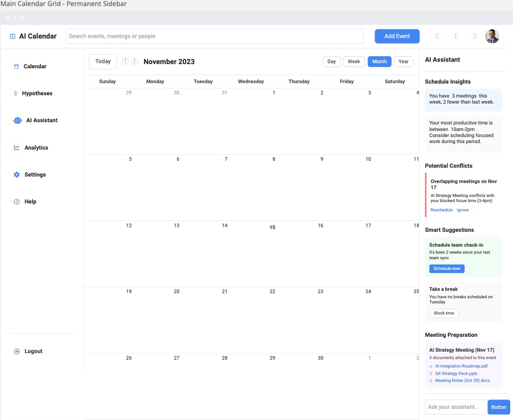Click Reschedule on the overlapping meetings conflict
This screenshot has width=513, height=420.
[442, 210]
